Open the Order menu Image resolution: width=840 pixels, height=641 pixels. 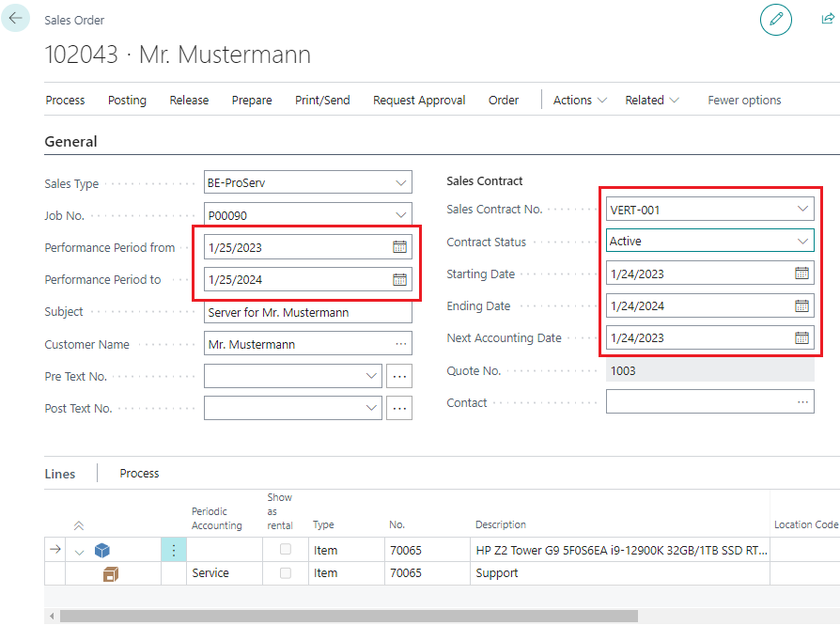[504, 101]
